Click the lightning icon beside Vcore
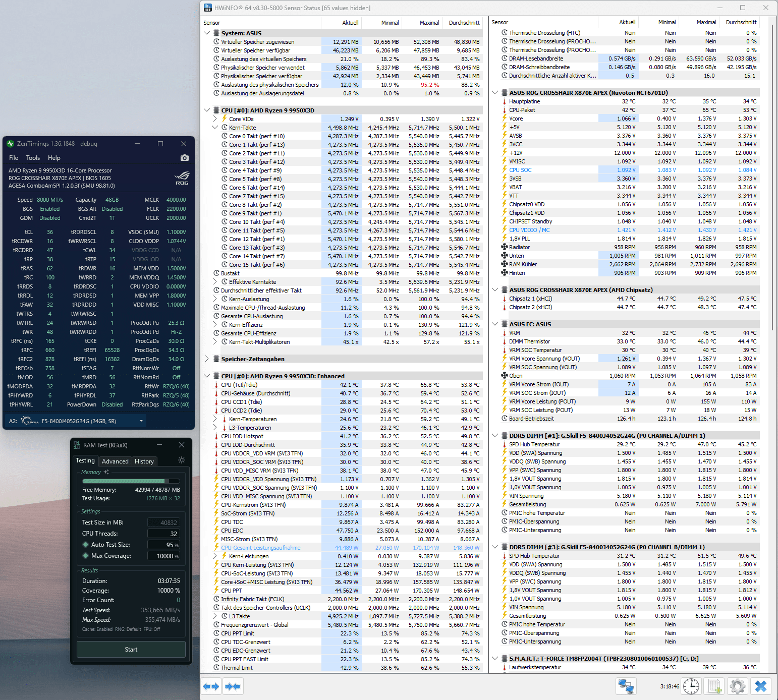The image size is (778, 700). [x=504, y=119]
